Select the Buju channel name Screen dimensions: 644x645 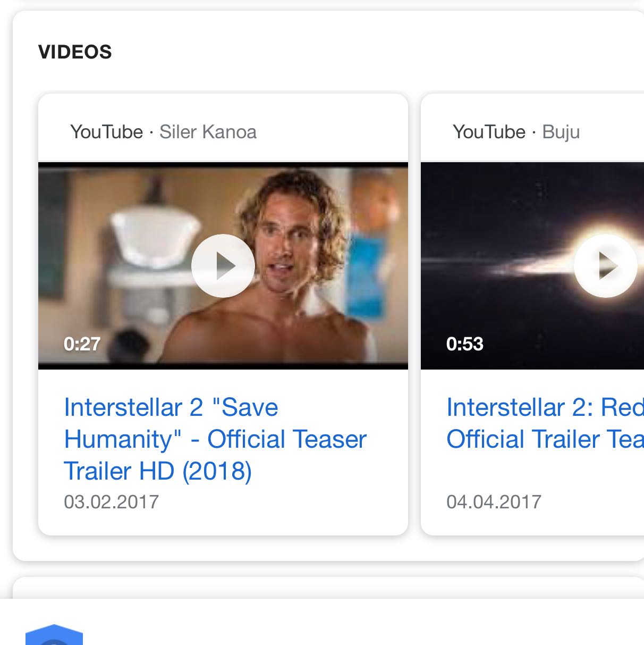coord(561,132)
